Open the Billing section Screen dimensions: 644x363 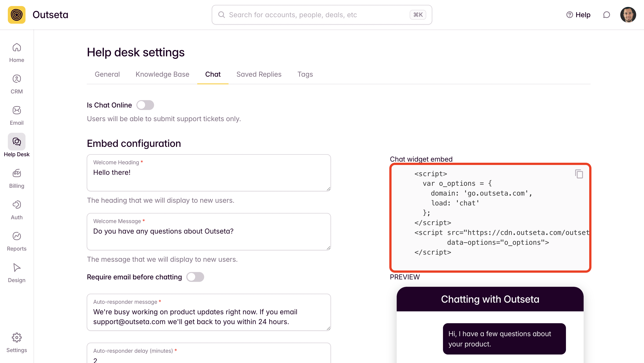click(17, 179)
